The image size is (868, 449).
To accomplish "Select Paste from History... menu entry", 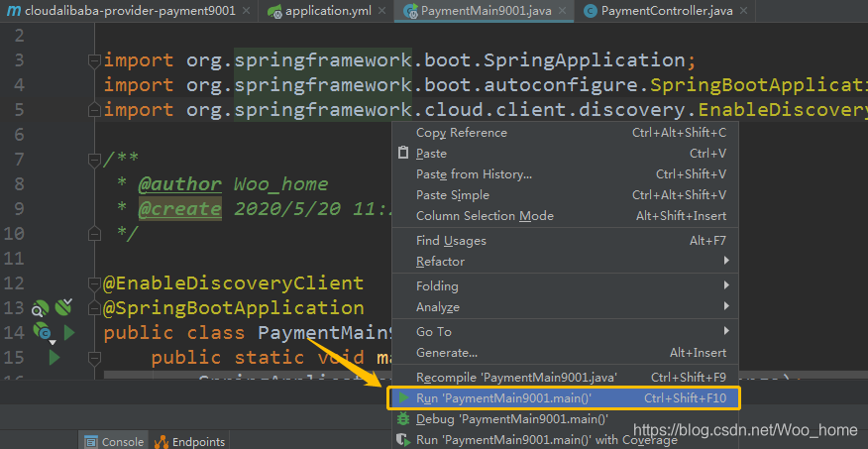I will 565,174.
